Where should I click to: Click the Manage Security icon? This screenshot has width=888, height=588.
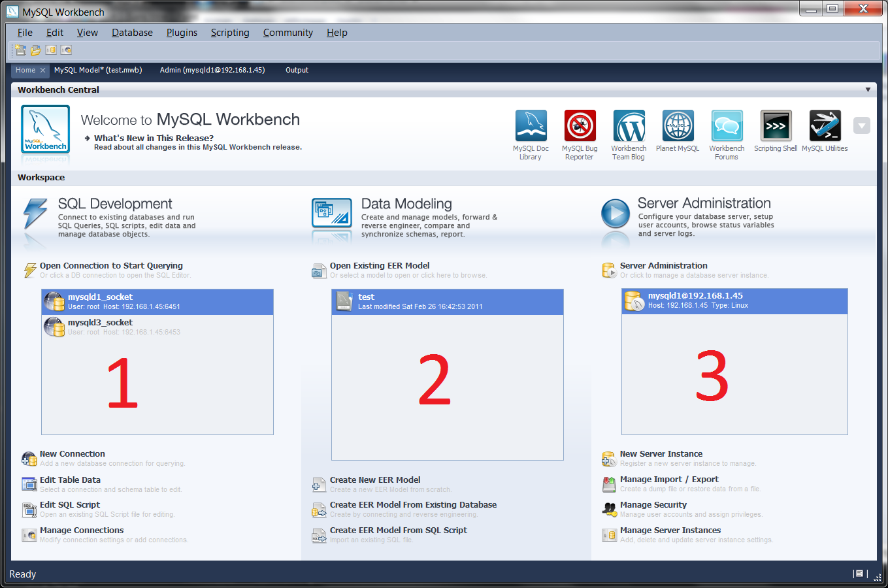coord(609,510)
